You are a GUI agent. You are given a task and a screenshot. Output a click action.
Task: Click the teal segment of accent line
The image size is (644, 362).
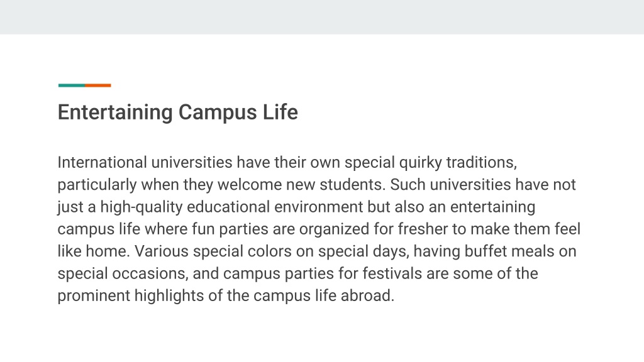72,85
